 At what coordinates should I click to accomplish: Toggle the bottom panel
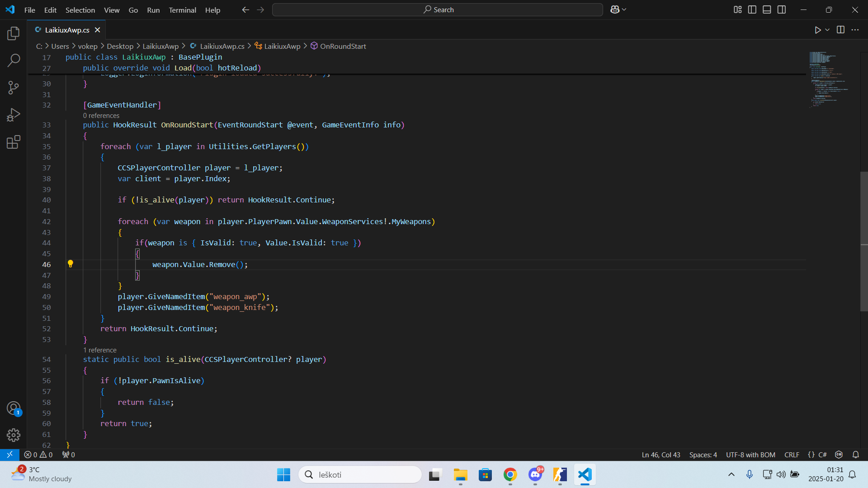coord(767,9)
